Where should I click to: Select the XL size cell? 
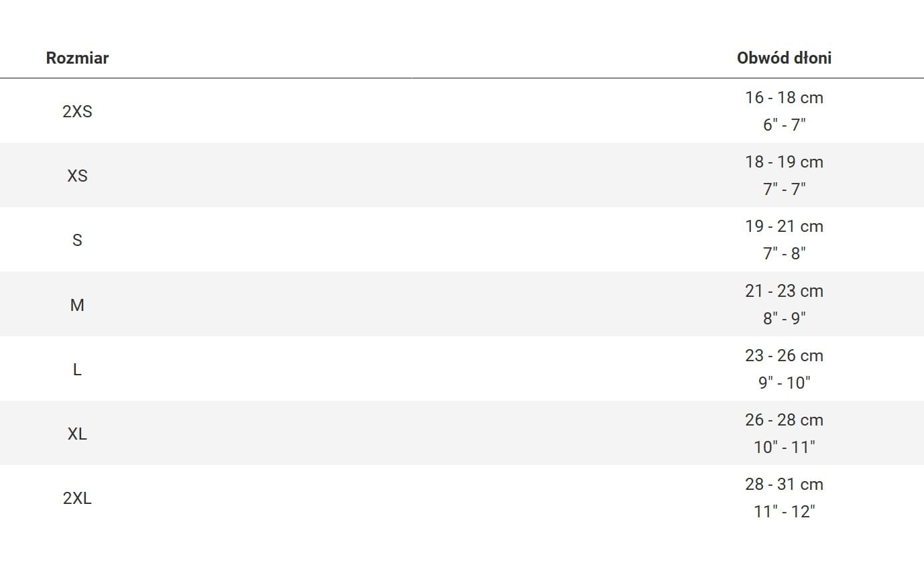coord(77,434)
